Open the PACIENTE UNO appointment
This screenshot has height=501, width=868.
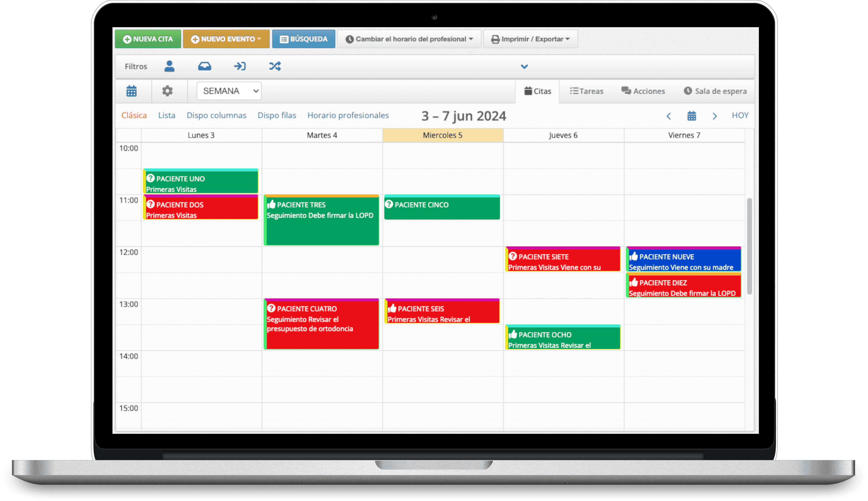click(x=201, y=181)
